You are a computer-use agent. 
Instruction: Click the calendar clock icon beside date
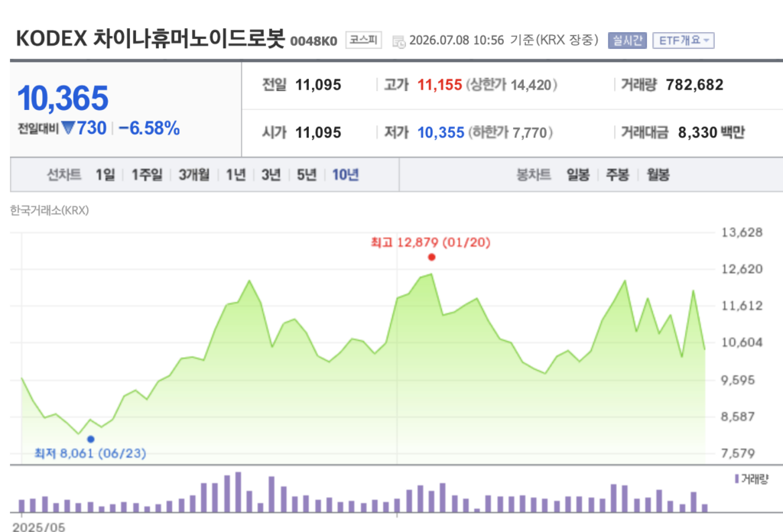point(398,41)
